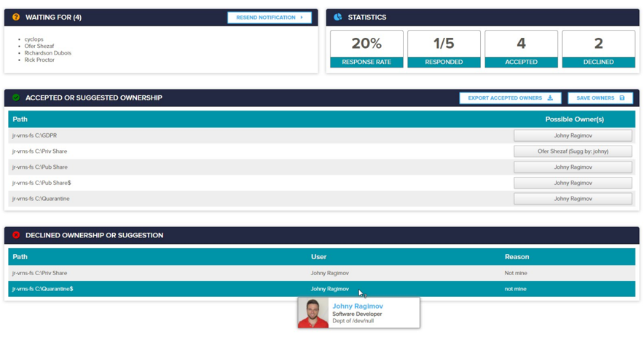The width and height of the screenshot is (644, 337).
Task: Click the Possible Owner(s) column header
Action: point(574,119)
